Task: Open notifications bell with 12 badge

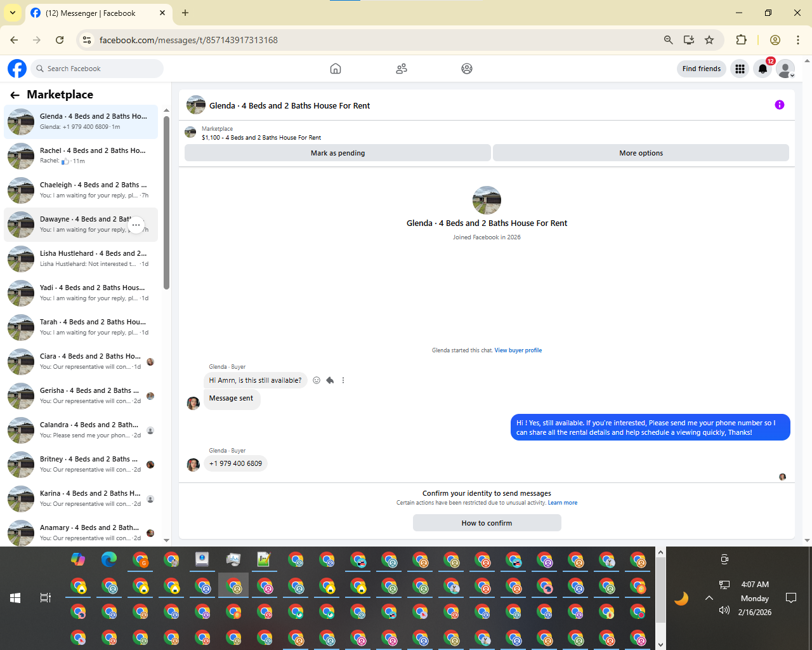Action: (763, 69)
